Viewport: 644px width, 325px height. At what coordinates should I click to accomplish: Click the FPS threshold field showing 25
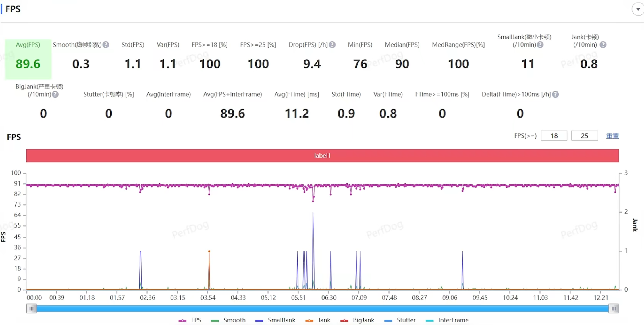point(584,136)
